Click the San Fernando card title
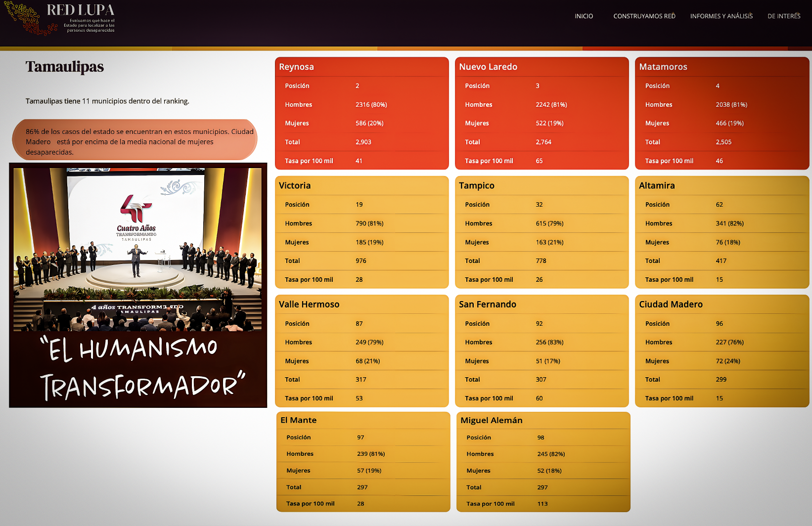Viewport: 812px width, 526px height. point(488,305)
